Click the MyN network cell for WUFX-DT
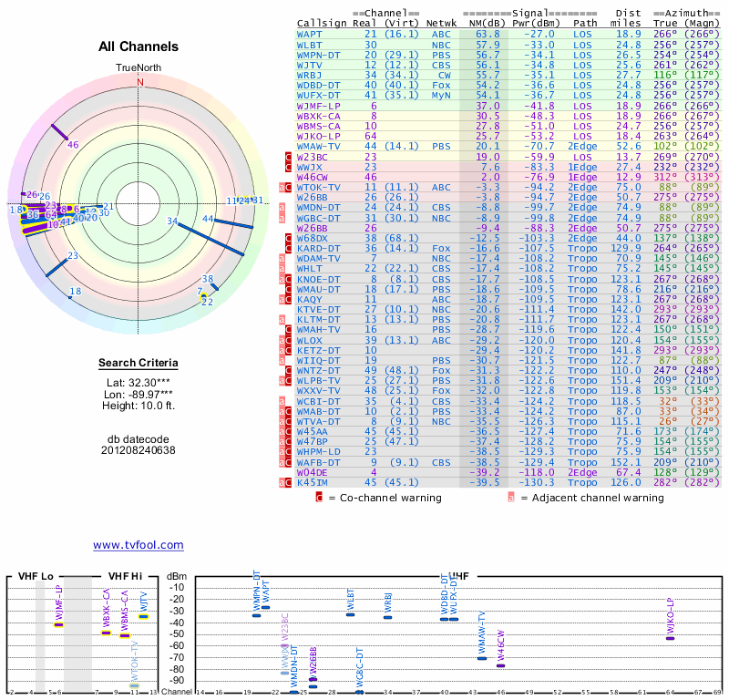Screen dimensions: 729x700 coord(441,96)
